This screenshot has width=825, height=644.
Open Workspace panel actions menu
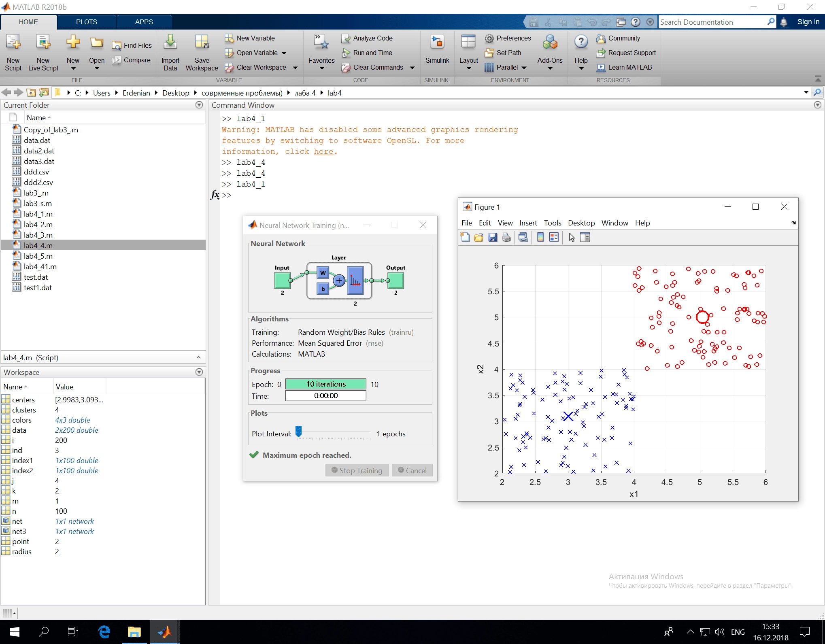click(x=199, y=372)
